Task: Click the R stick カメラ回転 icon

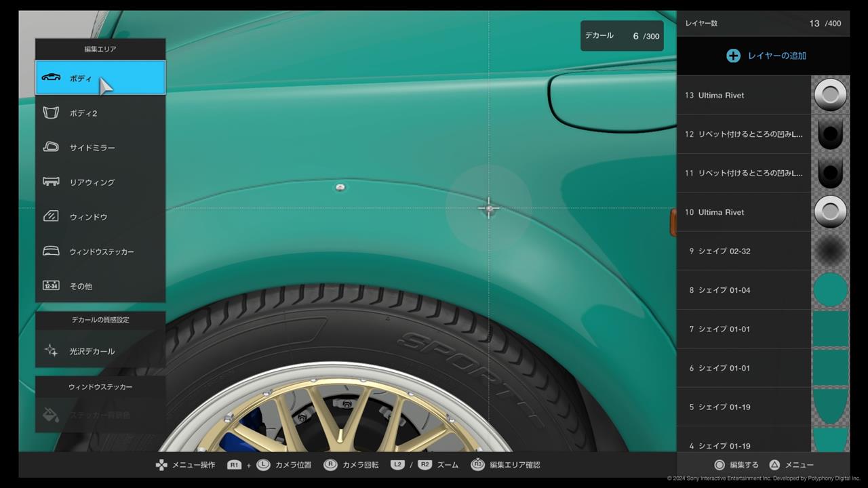Action: [x=330, y=465]
